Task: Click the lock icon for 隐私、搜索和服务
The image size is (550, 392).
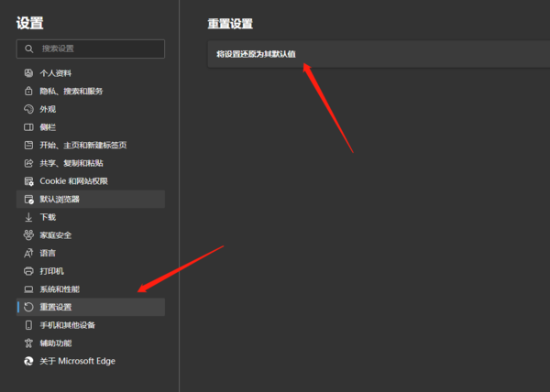Action: pyautogui.click(x=28, y=91)
